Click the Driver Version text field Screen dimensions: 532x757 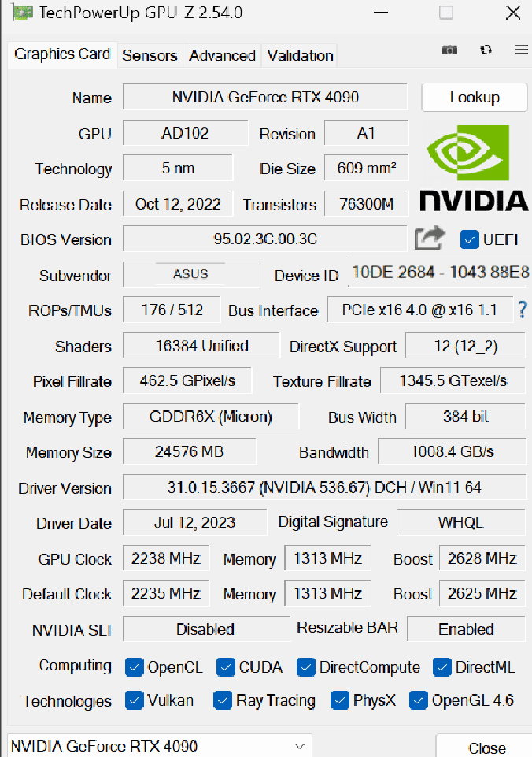click(x=324, y=488)
